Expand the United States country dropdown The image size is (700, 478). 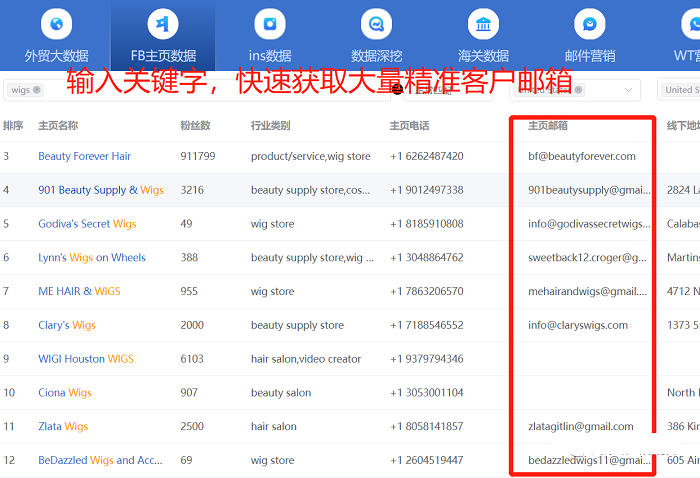point(628,90)
